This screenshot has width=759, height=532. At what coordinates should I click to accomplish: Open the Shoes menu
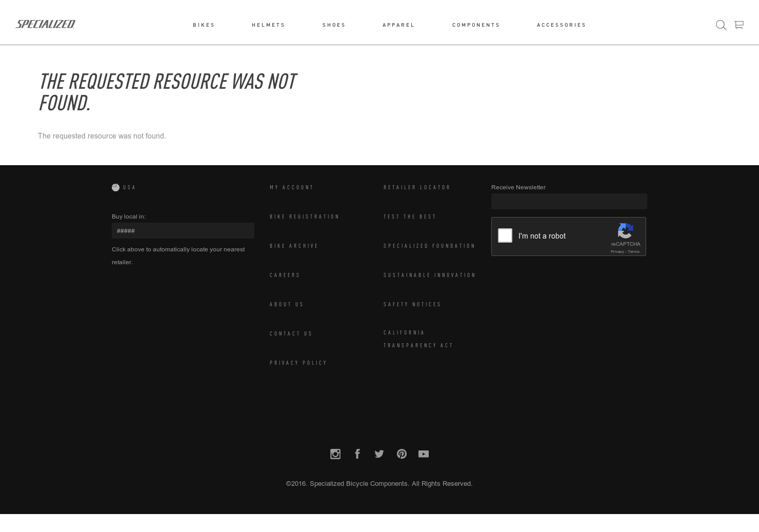(x=334, y=25)
